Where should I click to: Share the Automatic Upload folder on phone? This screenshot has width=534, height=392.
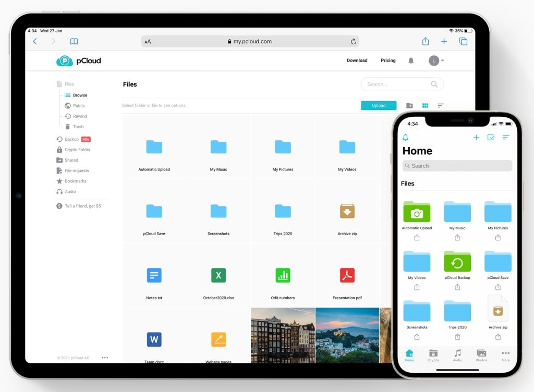[417, 238]
